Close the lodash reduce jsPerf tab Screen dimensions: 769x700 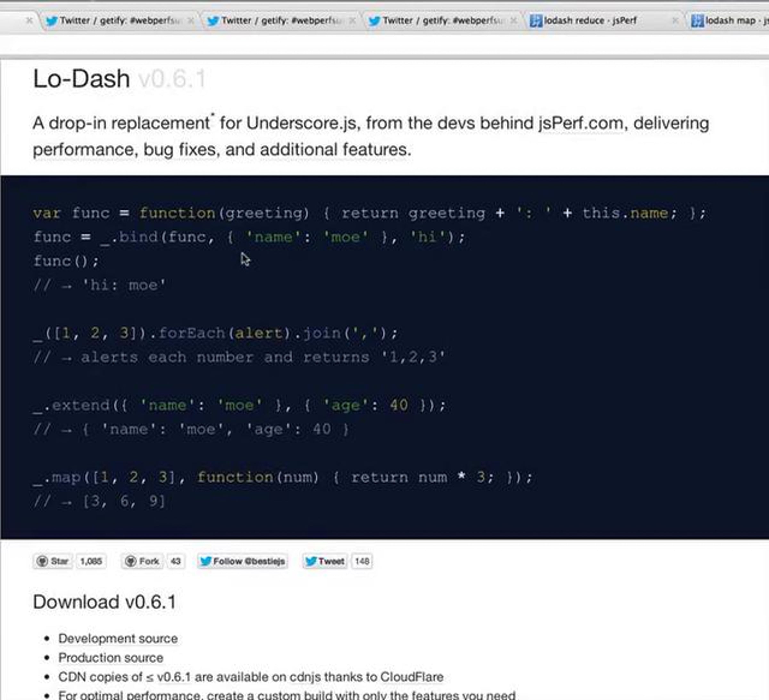tap(674, 20)
